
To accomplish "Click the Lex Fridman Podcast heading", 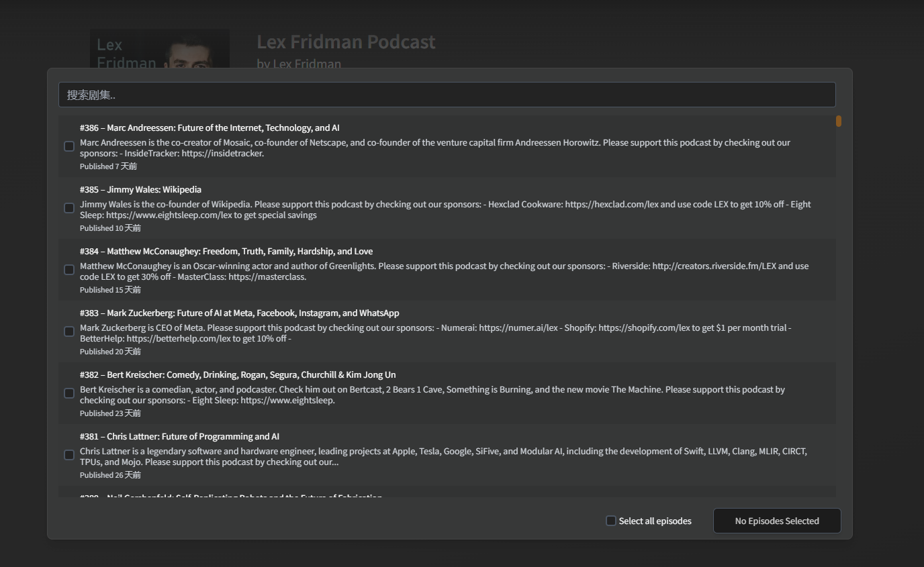I will [346, 42].
